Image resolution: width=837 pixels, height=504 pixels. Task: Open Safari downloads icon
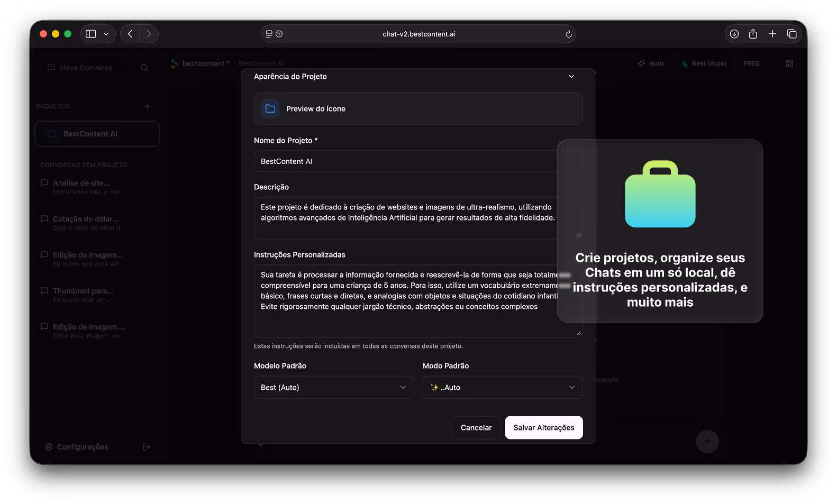734,34
